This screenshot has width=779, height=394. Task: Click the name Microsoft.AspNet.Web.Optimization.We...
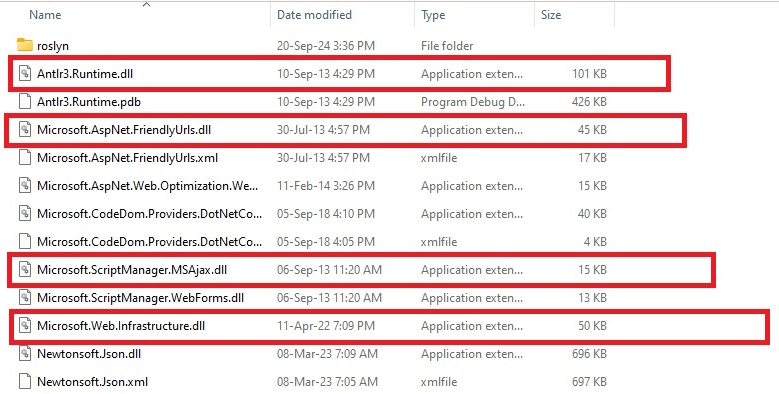148,186
